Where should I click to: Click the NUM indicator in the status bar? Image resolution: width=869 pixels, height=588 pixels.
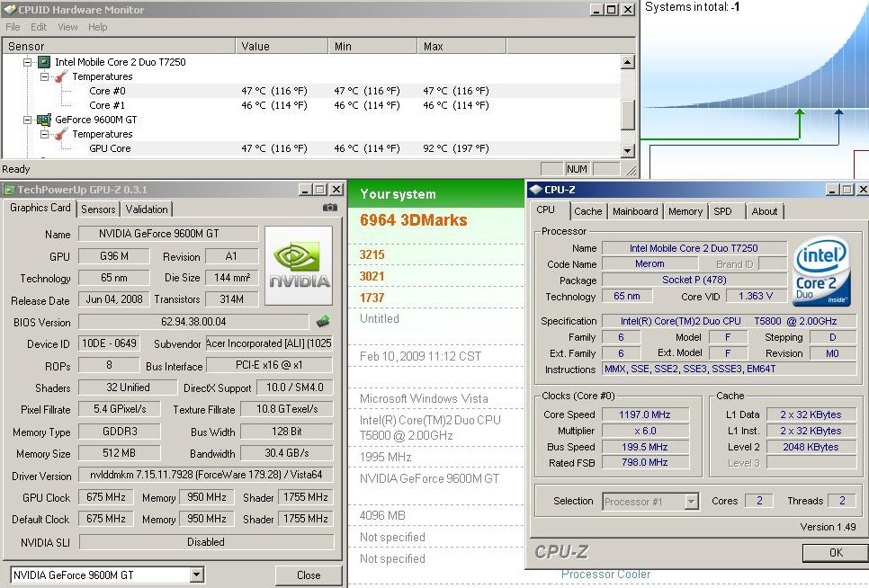[577, 169]
